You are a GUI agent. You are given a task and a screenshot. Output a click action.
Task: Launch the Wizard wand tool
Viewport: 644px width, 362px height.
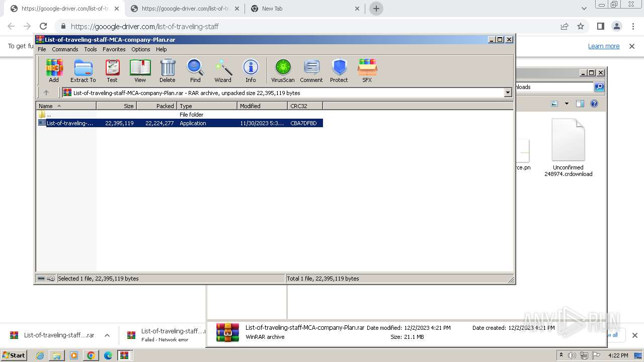point(223,70)
